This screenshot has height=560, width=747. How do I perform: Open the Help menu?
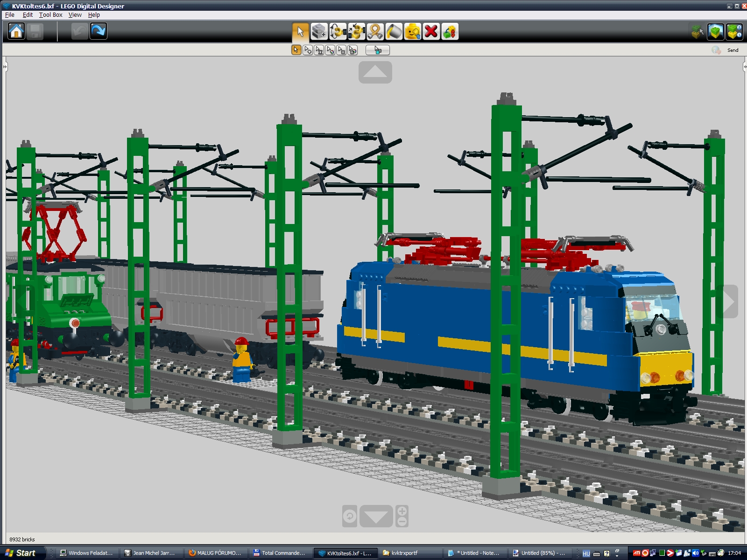click(x=94, y=15)
